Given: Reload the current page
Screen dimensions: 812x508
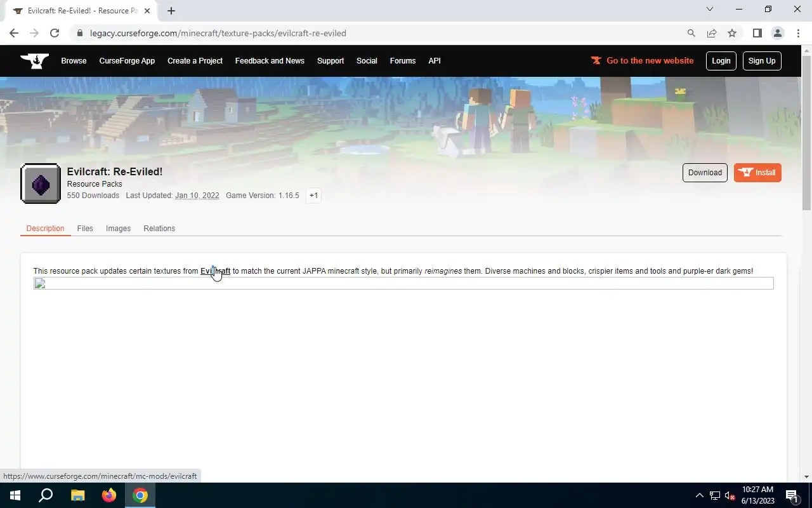Looking at the screenshot, I should pyautogui.click(x=55, y=33).
